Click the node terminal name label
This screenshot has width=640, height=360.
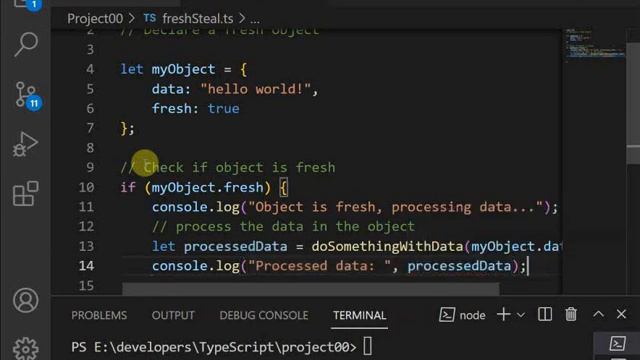click(x=472, y=315)
